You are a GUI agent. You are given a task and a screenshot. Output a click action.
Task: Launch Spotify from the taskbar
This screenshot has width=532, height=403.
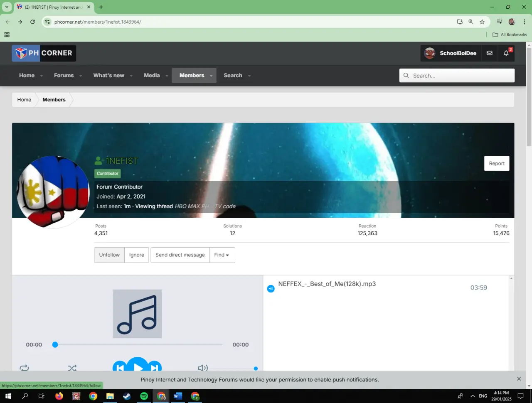[x=144, y=396]
